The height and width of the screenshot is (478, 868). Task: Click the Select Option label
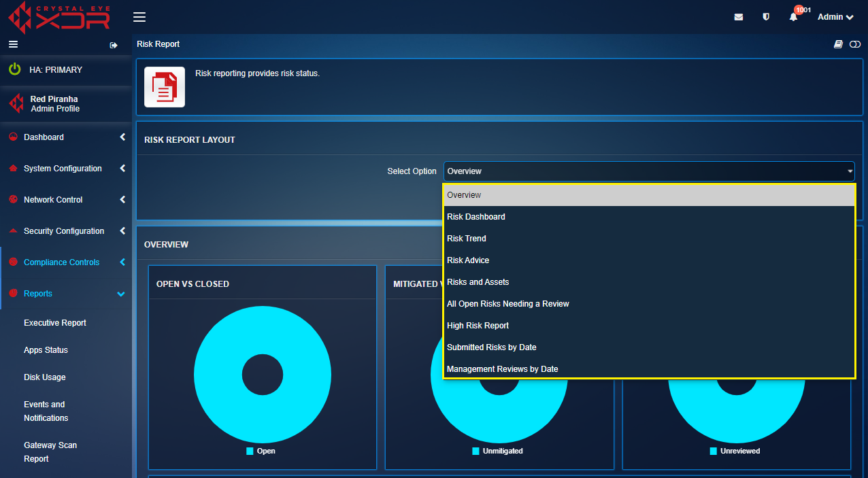click(412, 171)
